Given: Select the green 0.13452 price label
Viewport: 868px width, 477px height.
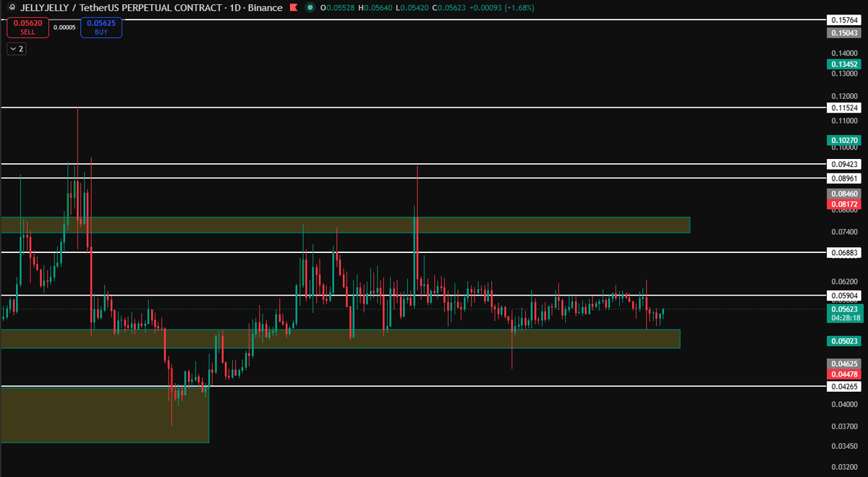Looking at the screenshot, I should point(844,64).
